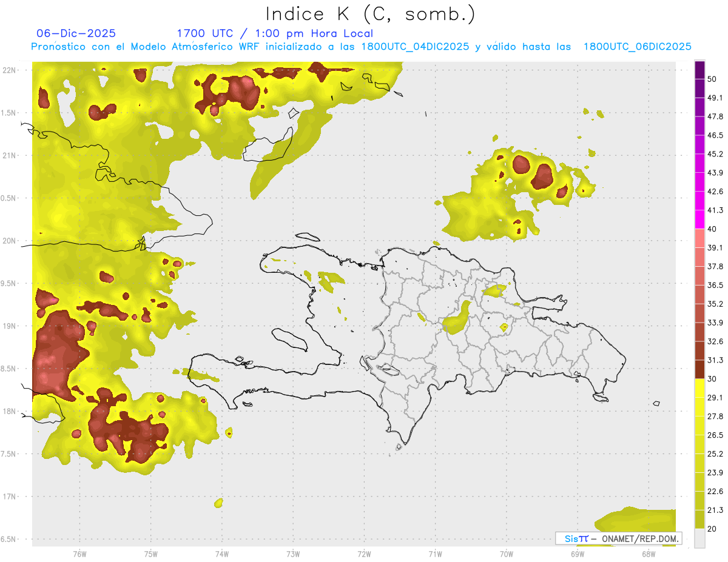The image size is (728, 562).
Task: Click the 1800UTC_04DIC2025 initialization time text
Action: [415, 47]
